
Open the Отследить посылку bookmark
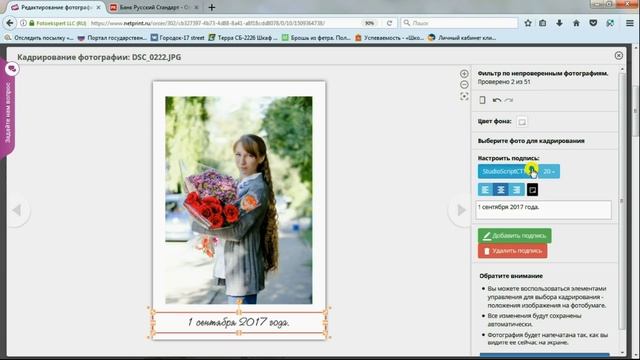click(x=39, y=38)
